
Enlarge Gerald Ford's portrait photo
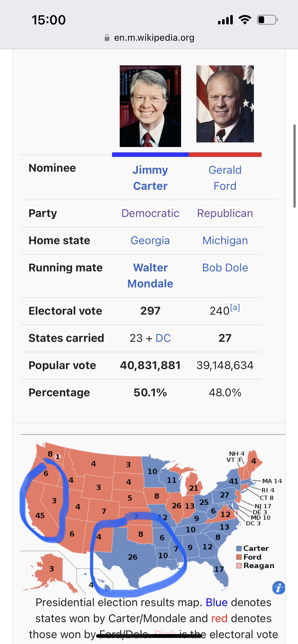(x=225, y=104)
